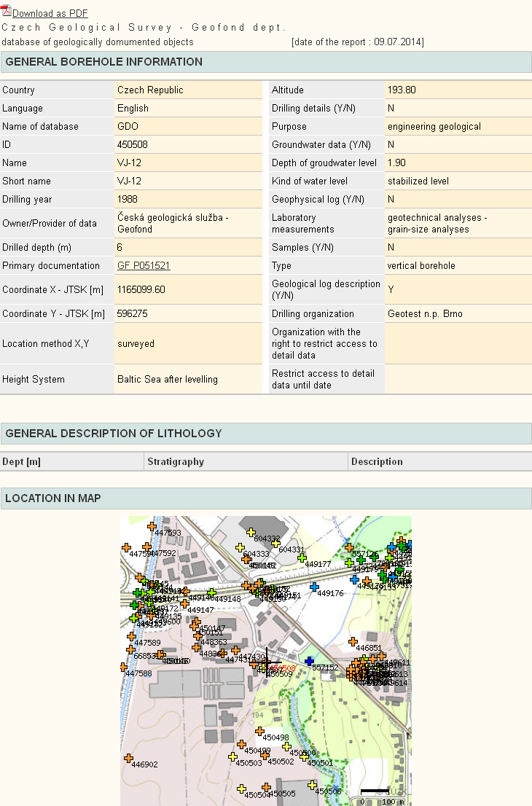Image resolution: width=532 pixels, height=806 pixels.
Task: Select green borehole marker 449177 on map
Action: coord(302,557)
